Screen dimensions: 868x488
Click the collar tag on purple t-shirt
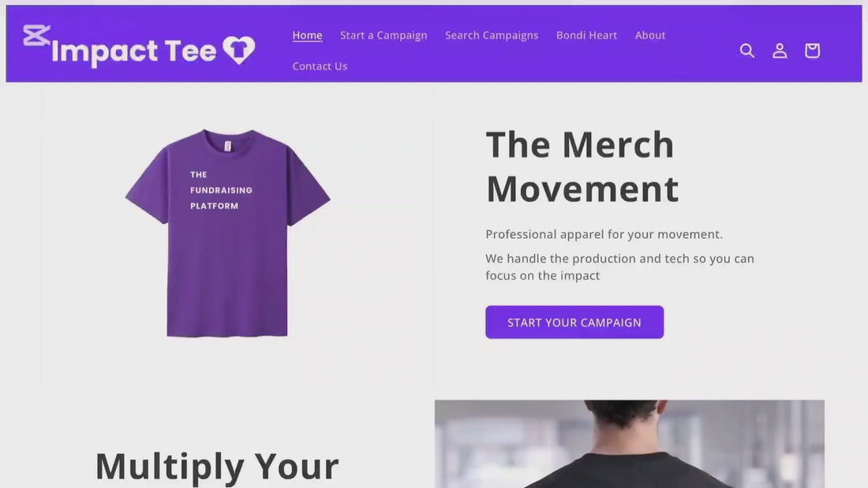[227, 146]
